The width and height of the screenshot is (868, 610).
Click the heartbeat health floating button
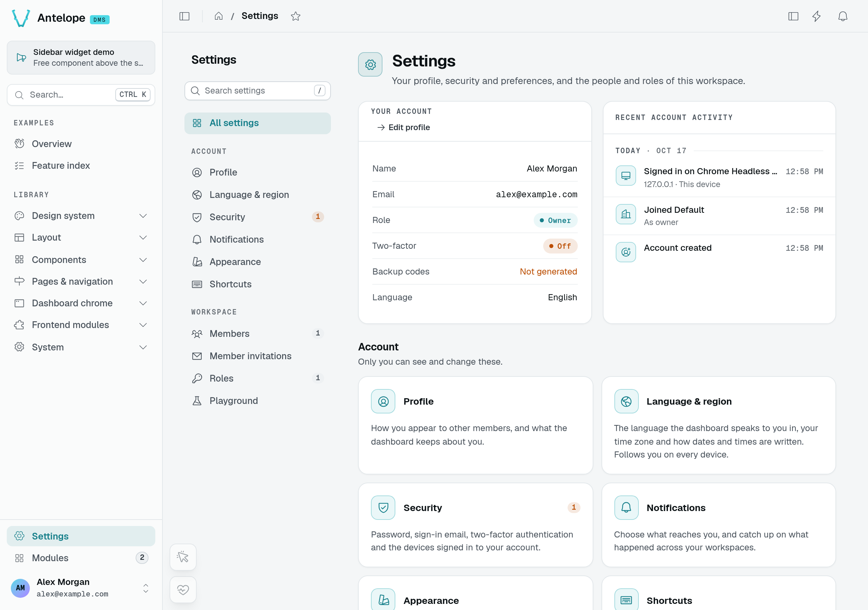183,590
